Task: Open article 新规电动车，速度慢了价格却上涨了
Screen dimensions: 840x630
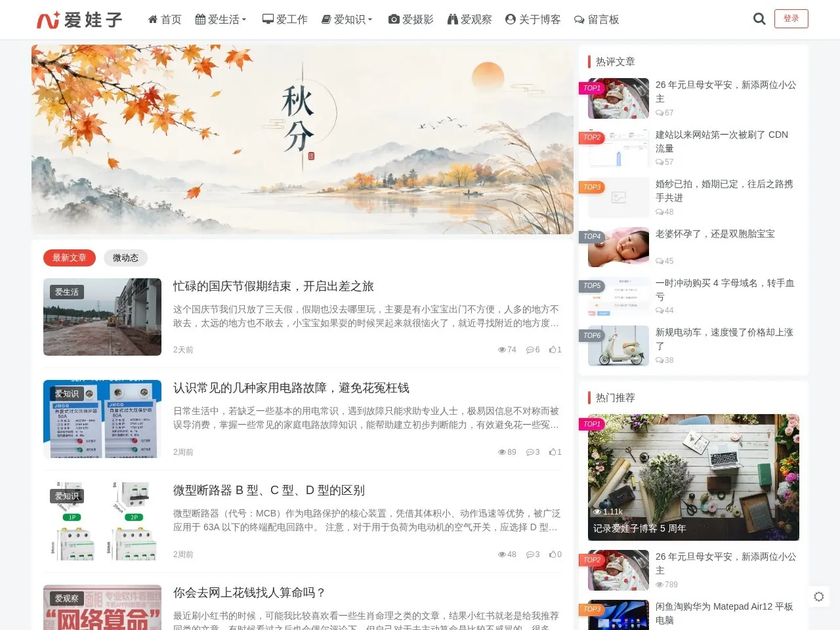Action: click(724, 339)
